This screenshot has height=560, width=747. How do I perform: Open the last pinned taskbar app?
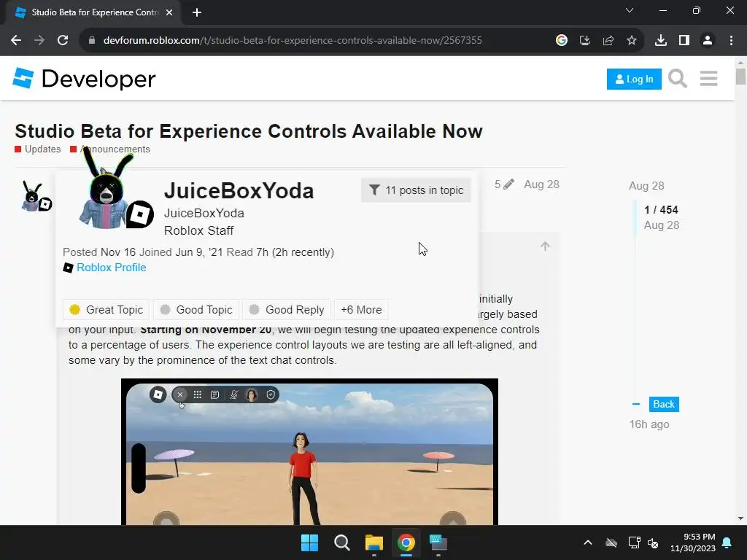(438, 542)
